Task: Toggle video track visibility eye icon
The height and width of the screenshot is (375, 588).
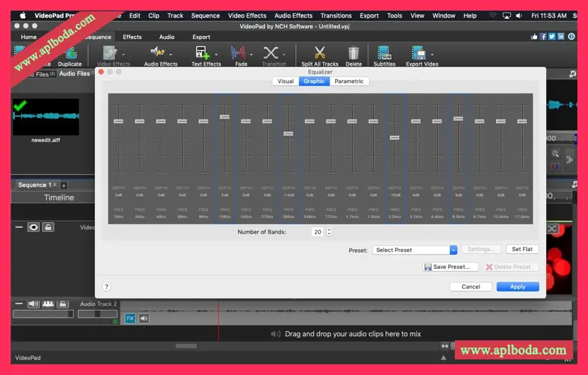Action: (33, 227)
